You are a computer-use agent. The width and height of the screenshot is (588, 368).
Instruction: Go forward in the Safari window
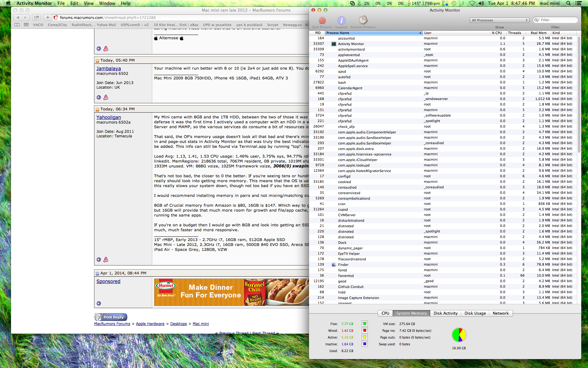coord(26,17)
